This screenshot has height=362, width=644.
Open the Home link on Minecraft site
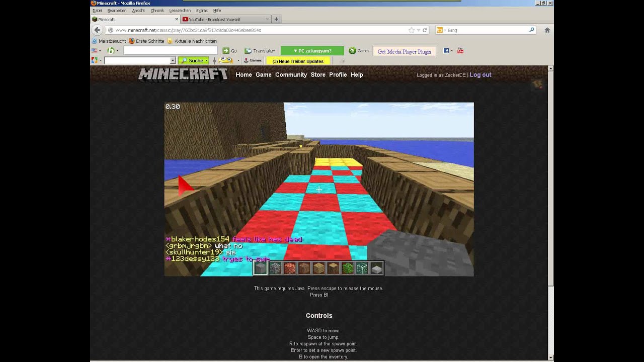pyautogui.click(x=244, y=74)
